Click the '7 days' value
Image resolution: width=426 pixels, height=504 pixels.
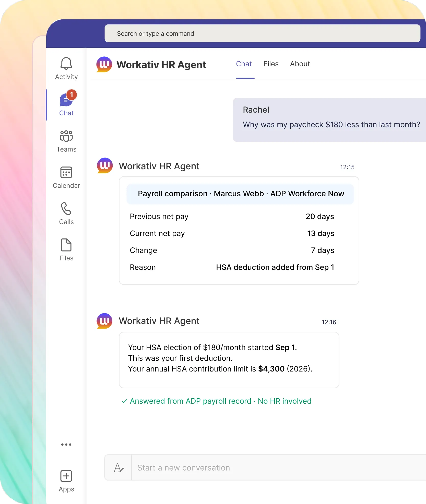(x=323, y=250)
